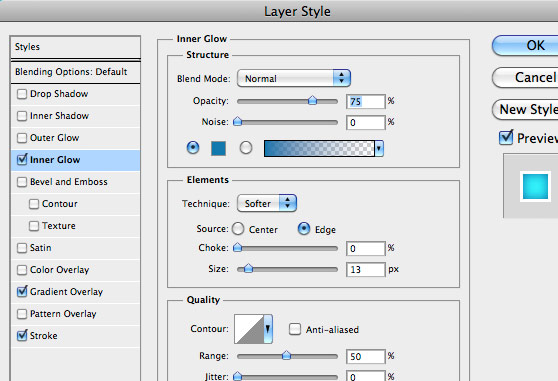
Task: Open the Outer Glow settings row
Action: 75,138
